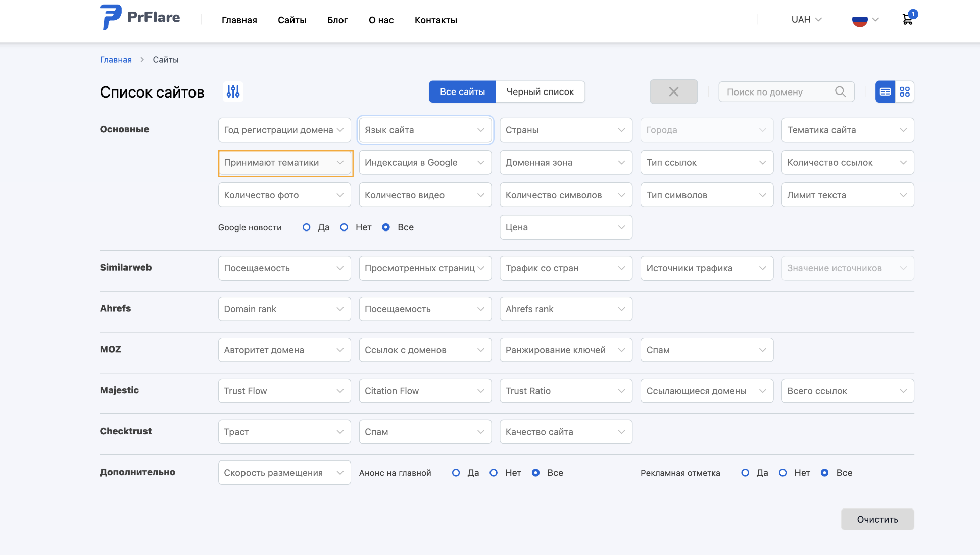This screenshot has height=555, width=980.
Task: Open Год регистрации домена dropdown
Action: pos(284,130)
